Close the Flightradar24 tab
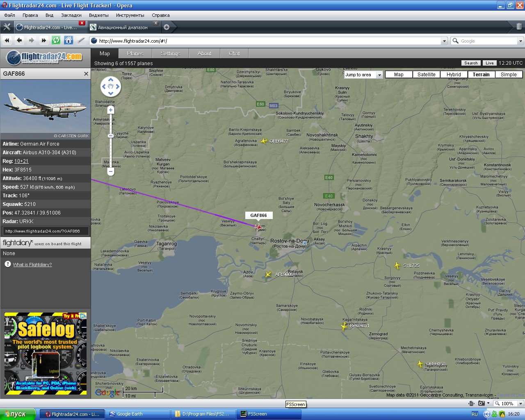Viewport: 525px width, 420px height. (x=82, y=23)
